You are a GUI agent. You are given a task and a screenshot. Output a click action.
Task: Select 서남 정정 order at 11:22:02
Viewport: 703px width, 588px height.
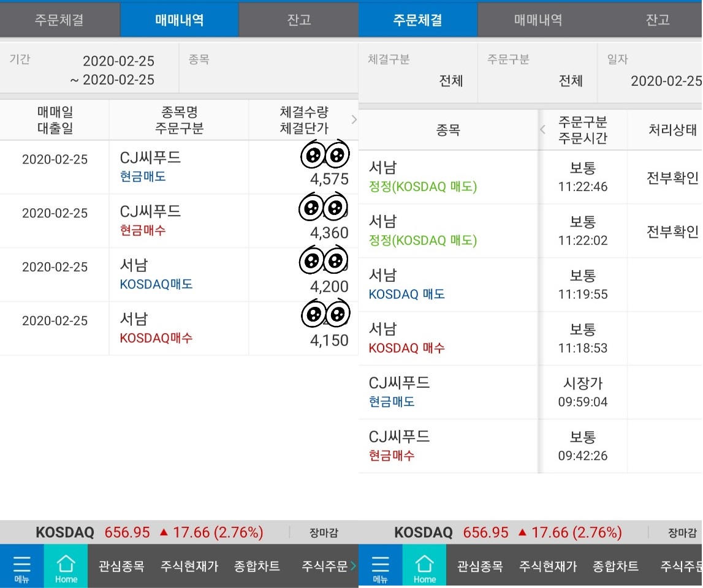pyautogui.click(x=530, y=231)
